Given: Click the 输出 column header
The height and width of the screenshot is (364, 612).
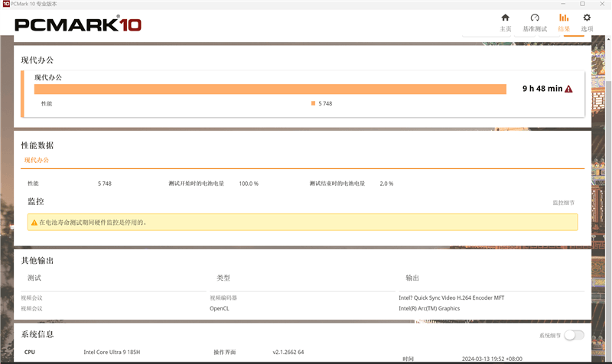Looking at the screenshot, I should 412,278.
